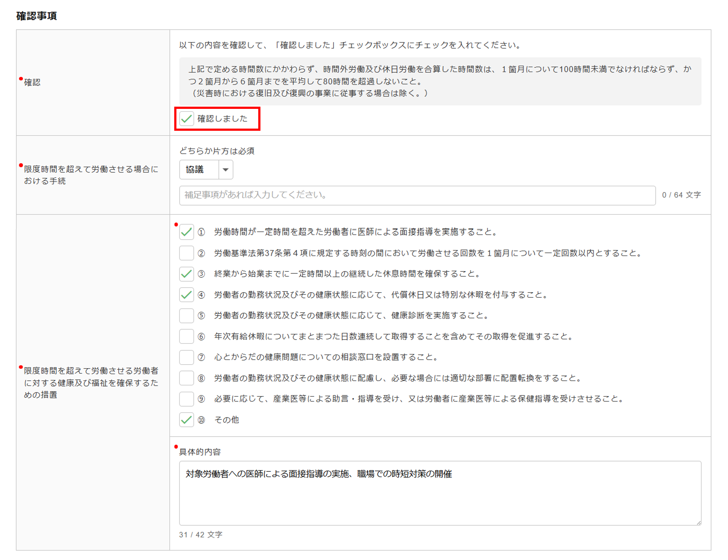728x560 pixels.
Task: Uncheck item ④ 代償休日 checkbox
Action: pyautogui.click(x=186, y=295)
